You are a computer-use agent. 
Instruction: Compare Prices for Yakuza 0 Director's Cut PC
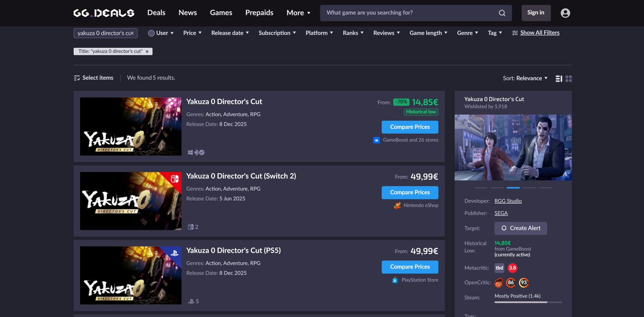tap(410, 127)
